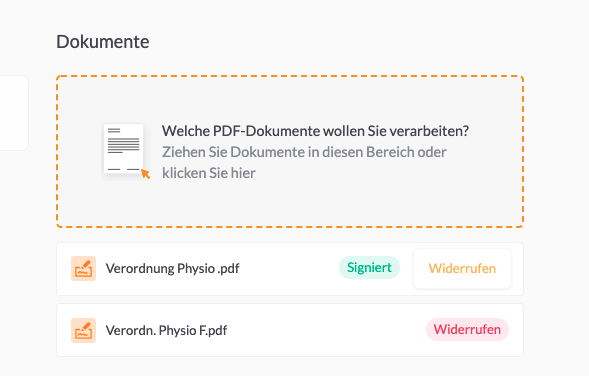Open the Verordnung Physio .pdf file name

pos(172,269)
